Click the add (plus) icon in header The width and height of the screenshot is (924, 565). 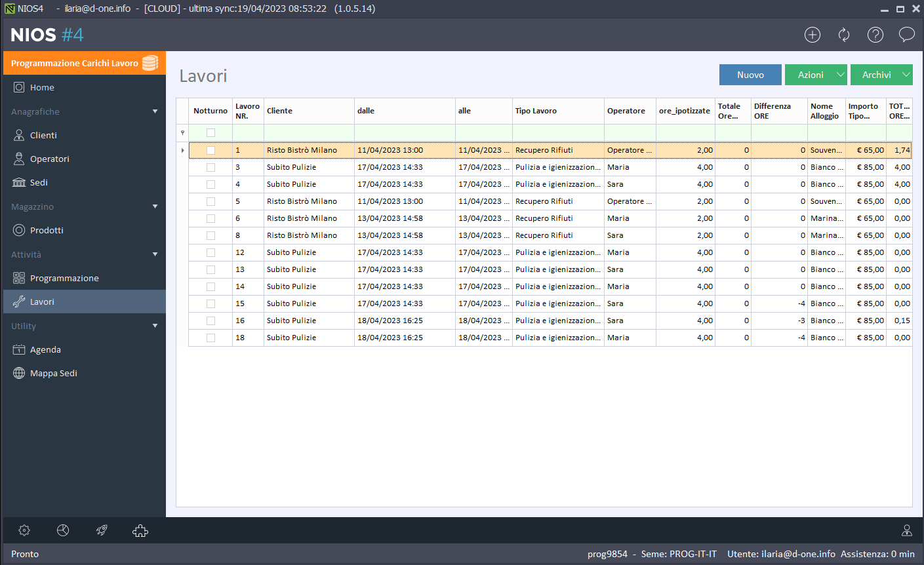pyautogui.click(x=813, y=35)
